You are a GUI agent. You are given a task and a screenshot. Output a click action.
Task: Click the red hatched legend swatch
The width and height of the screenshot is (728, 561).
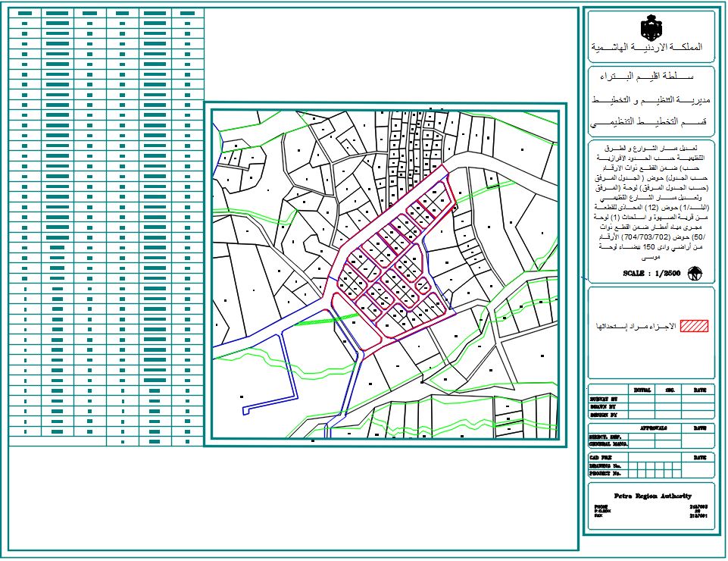pyautogui.click(x=693, y=325)
